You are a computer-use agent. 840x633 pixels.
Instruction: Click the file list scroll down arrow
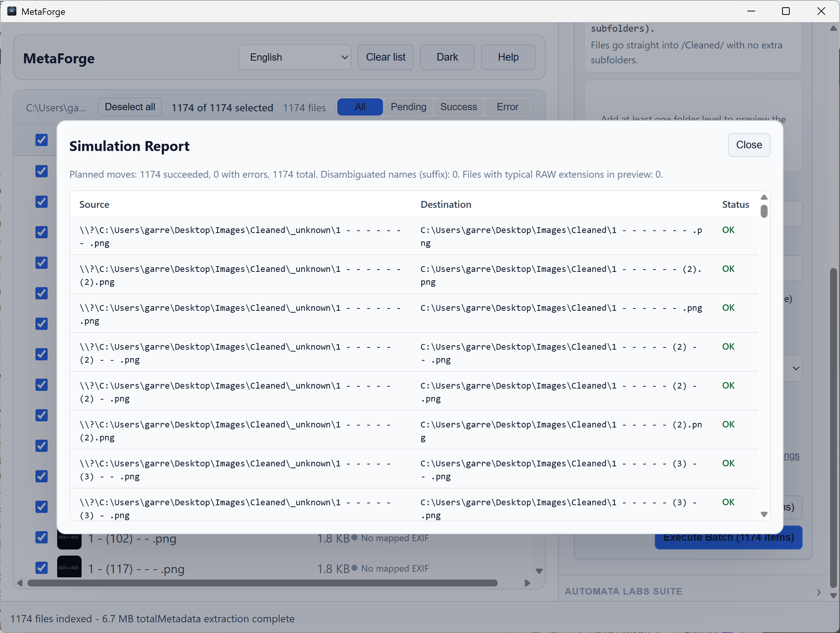[x=539, y=571]
